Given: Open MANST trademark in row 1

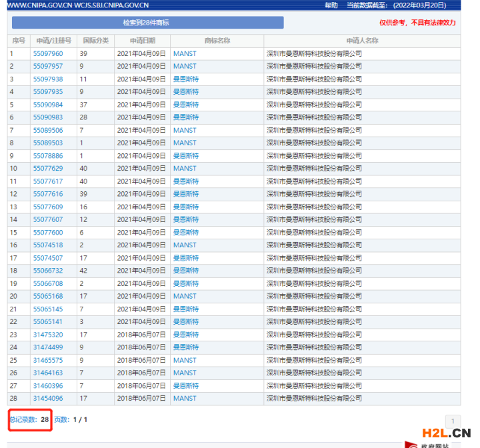Looking at the screenshot, I should click(x=185, y=53).
